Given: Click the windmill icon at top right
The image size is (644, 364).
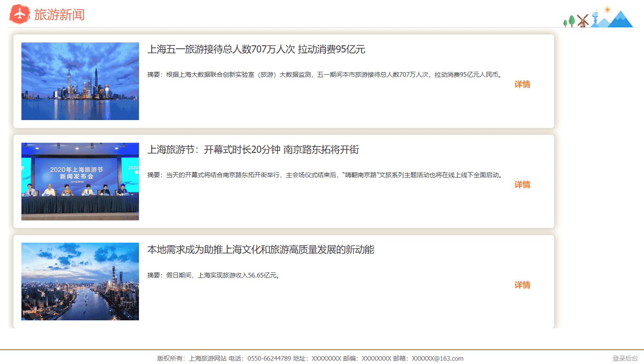Looking at the screenshot, I should (x=583, y=21).
